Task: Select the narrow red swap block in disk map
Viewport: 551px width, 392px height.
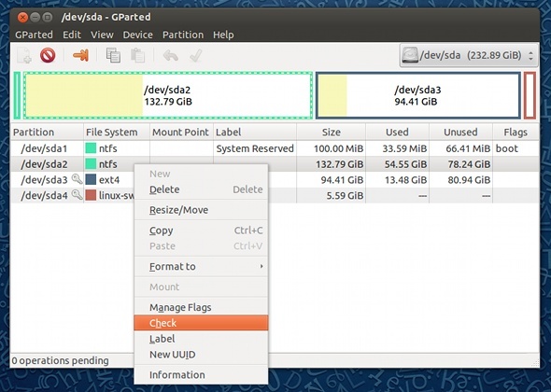Action: 530,95
